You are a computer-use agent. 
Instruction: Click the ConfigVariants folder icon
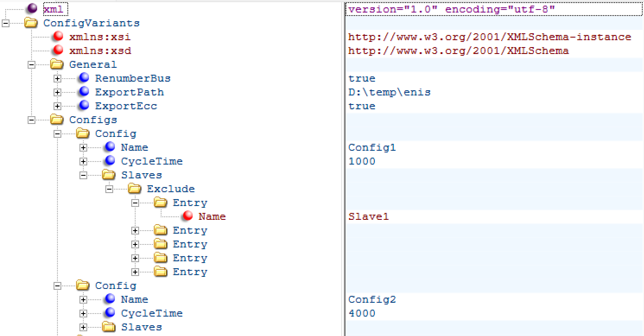pos(31,22)
